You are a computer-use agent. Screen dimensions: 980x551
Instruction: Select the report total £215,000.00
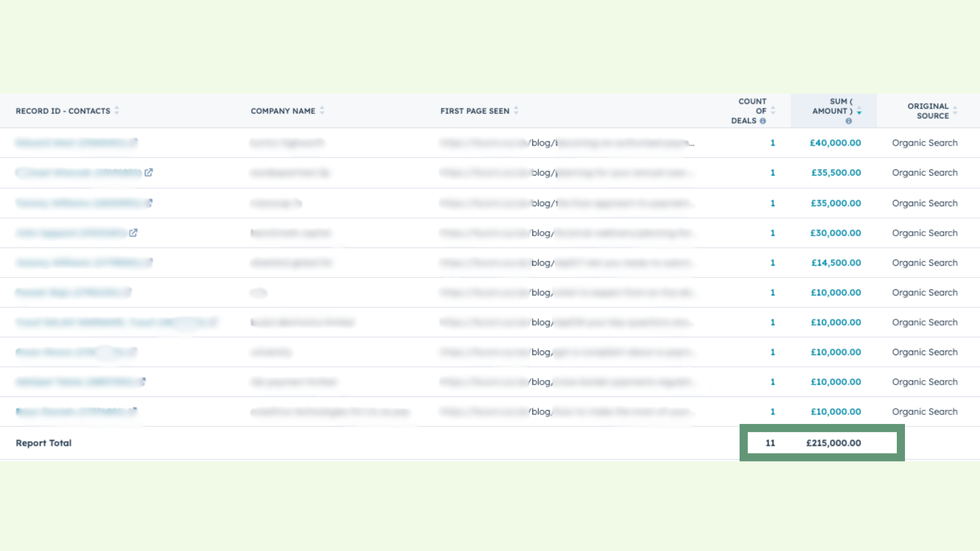pos(834,443)
